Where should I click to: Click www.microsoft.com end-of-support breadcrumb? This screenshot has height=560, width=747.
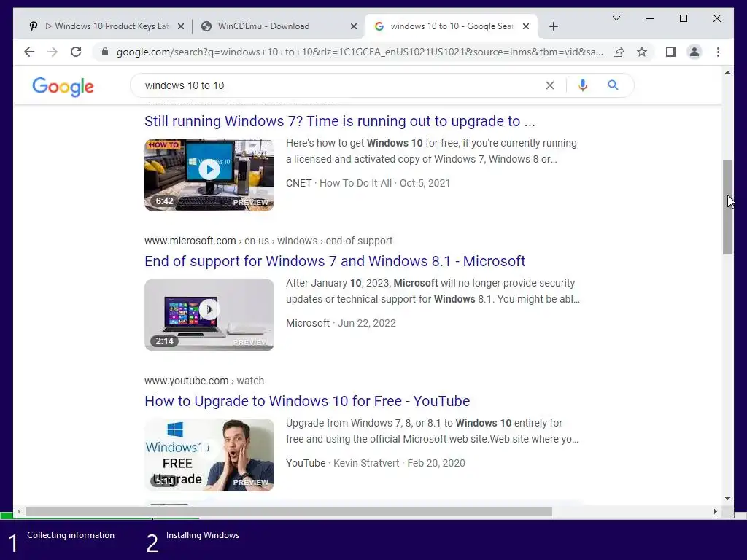(x=268, y=241)
